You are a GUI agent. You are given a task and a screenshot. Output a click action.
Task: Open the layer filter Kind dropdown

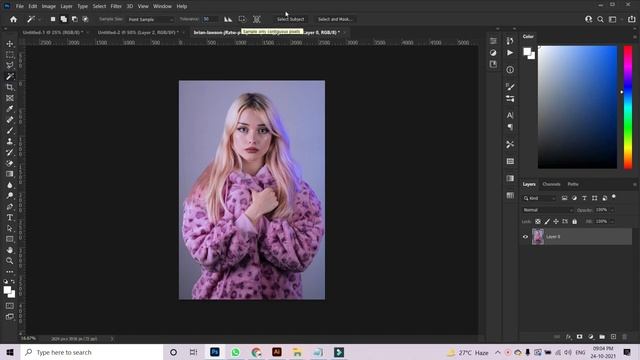(539, 198)
